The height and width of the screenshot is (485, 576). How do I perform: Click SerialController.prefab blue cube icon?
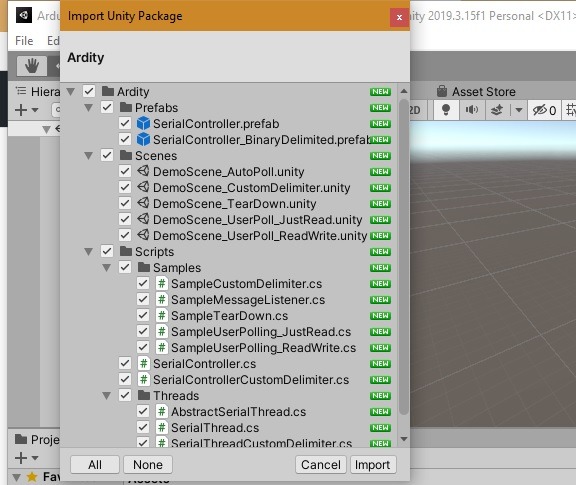click(143, 123)
